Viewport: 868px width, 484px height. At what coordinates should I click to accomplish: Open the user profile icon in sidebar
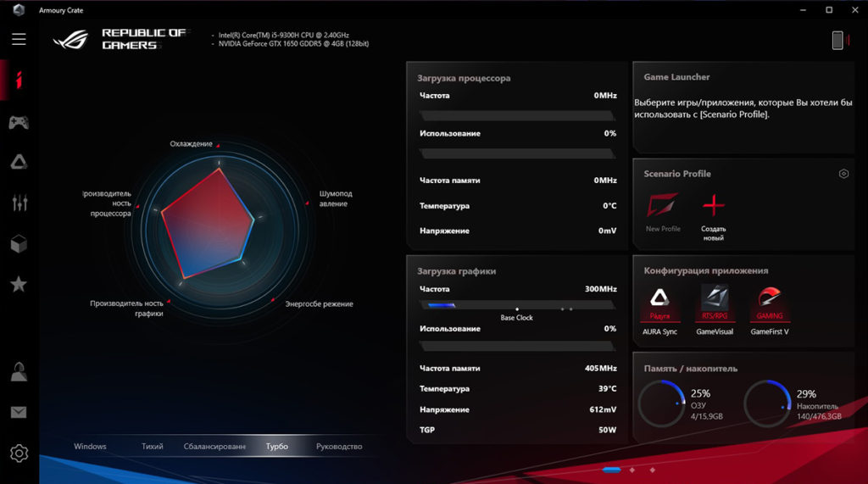[x=19, y=372]
